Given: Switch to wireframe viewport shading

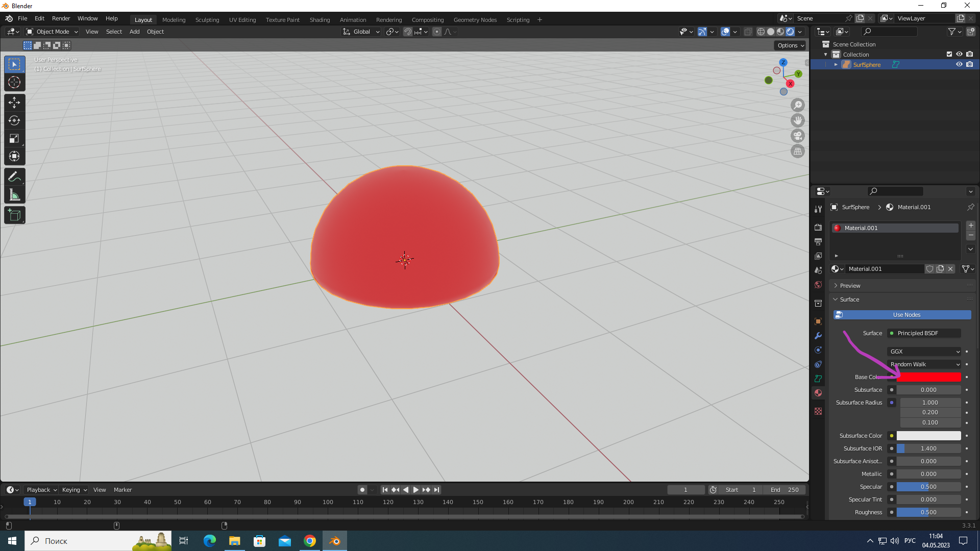Looking at the screenshot, I should (761, 32).
